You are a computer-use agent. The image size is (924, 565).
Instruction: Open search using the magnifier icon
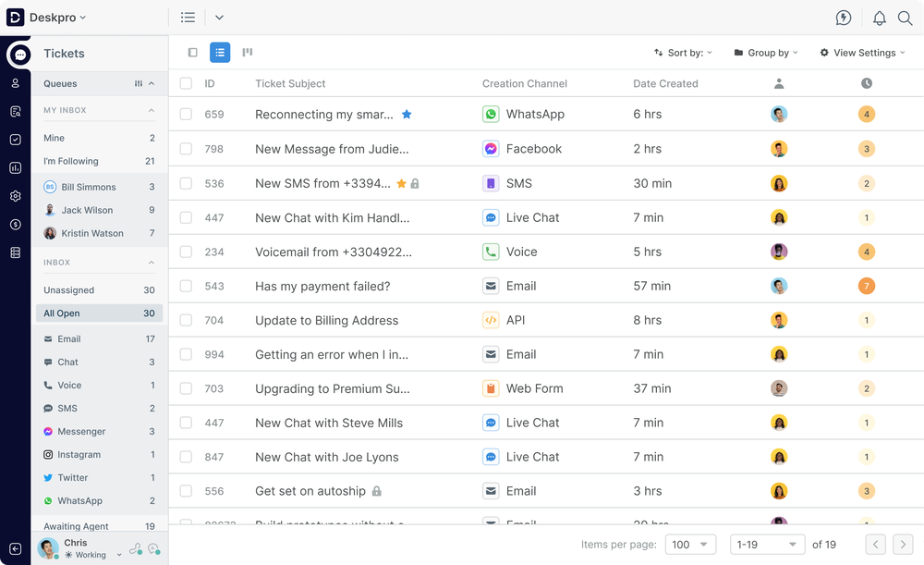[905, 18]
